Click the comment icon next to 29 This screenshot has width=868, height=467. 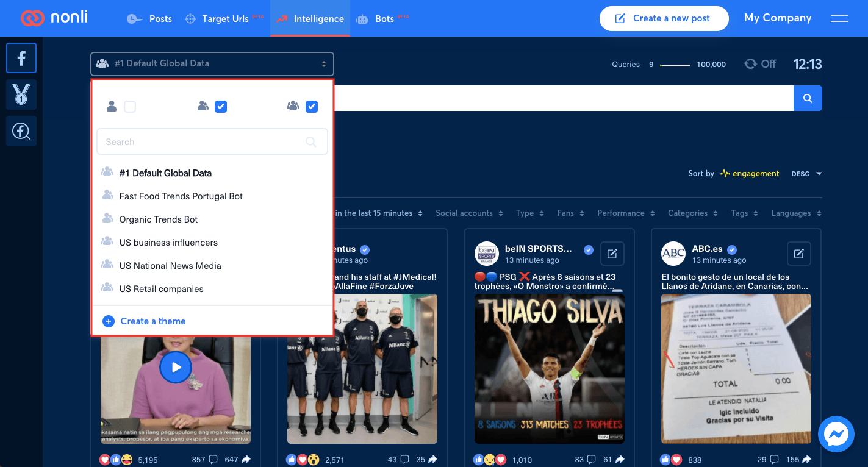(x=774, y=459)
